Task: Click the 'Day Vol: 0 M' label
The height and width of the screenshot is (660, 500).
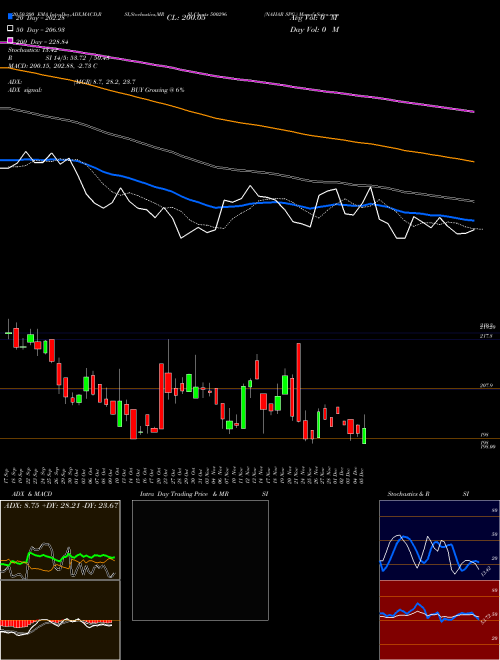Action: point(314,30)
